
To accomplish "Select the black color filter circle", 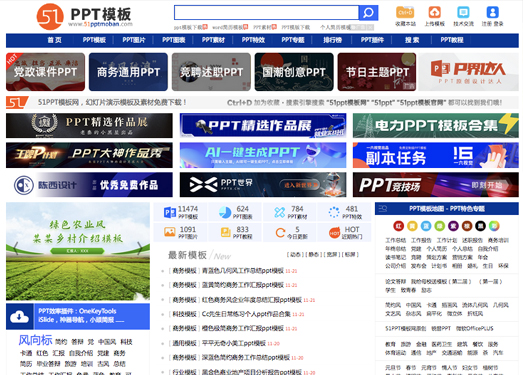I will point(480,226).
